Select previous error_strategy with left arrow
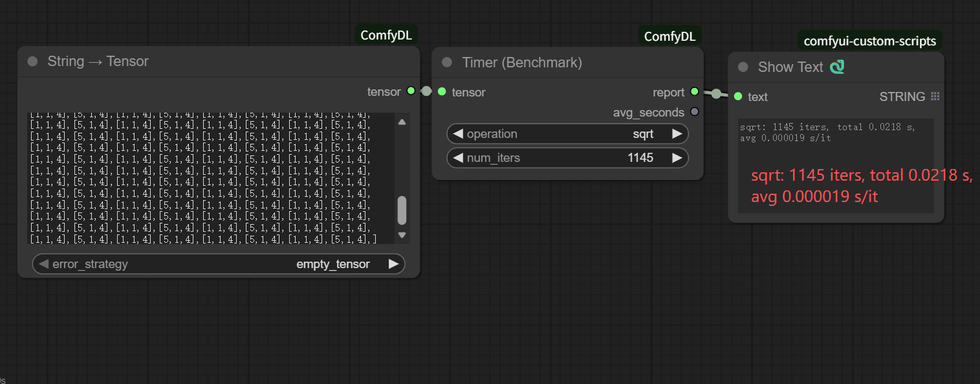The height and width of the screenshot is (384, 980). tap(44, 264)
